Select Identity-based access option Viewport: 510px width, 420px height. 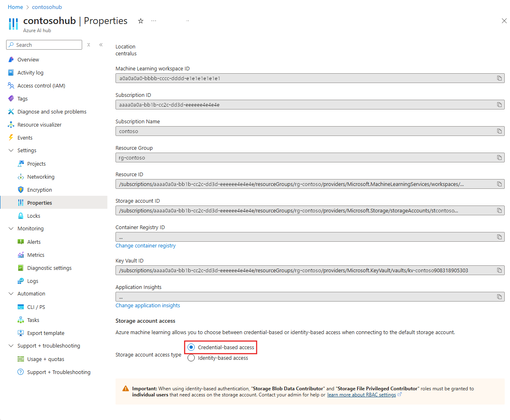tap(191, 358)
